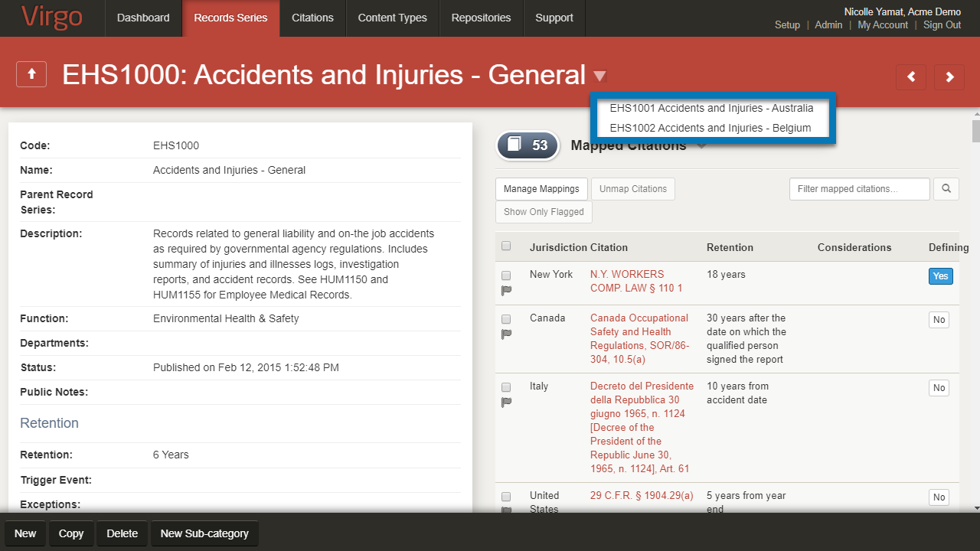Collapse the record series title dropdown arrow

click(599, 76)
